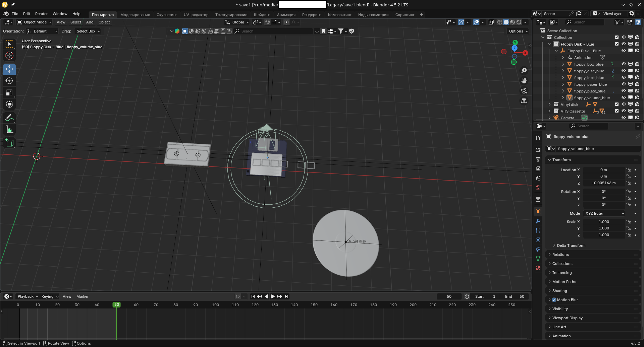Open the Render menu
The image size is (644, 347).
[x=41, y=14]
